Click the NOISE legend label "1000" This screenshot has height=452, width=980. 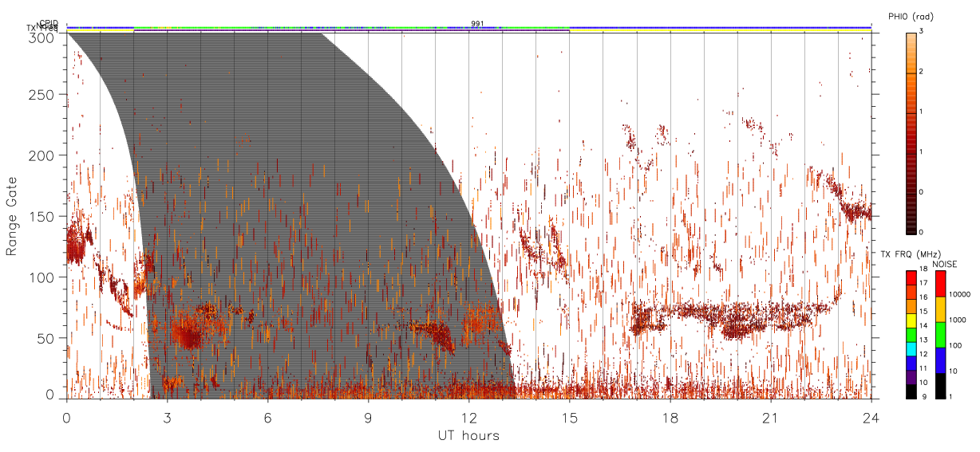pos(958,320)
